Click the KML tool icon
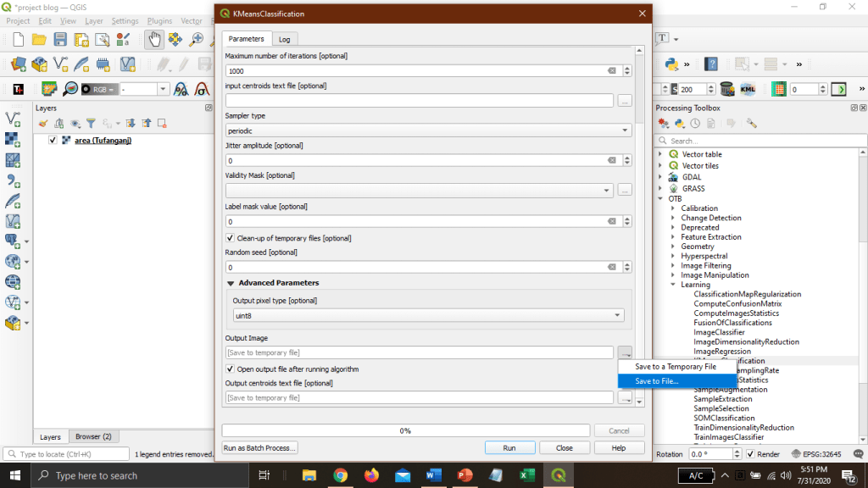 tap(748, 89)
